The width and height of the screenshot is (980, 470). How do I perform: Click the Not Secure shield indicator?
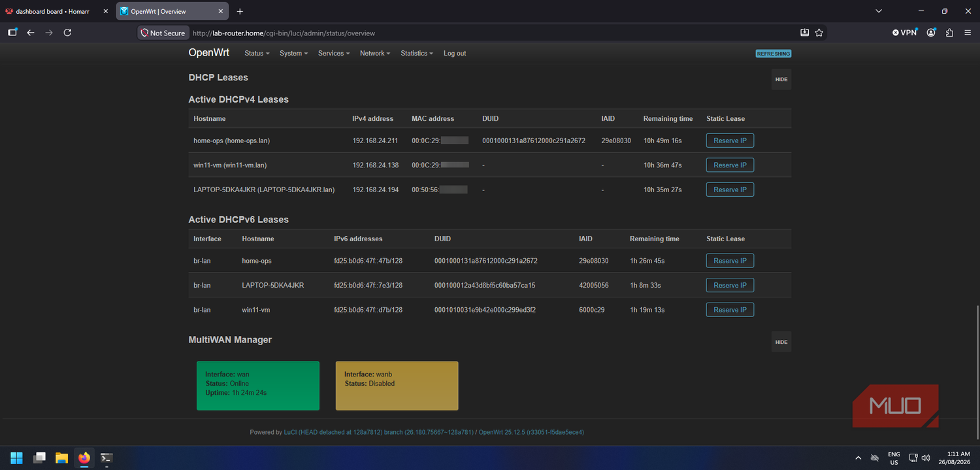click(x=163, y=33)
